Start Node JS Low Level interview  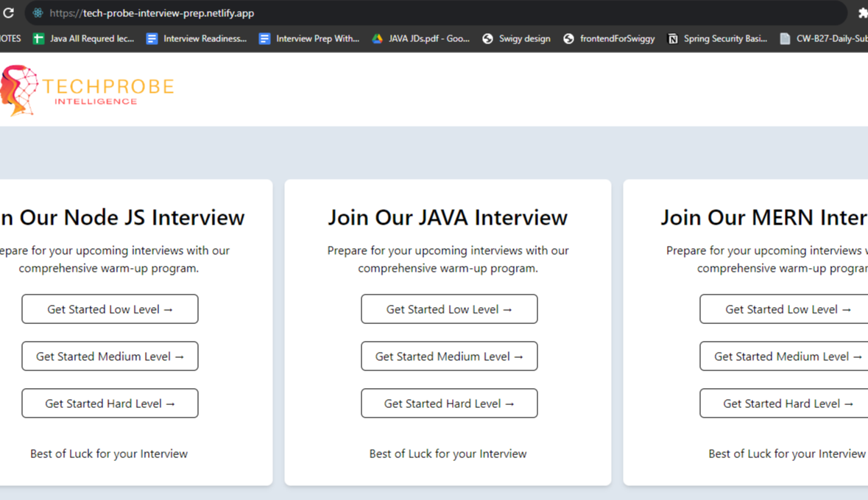tap(110, 309)
